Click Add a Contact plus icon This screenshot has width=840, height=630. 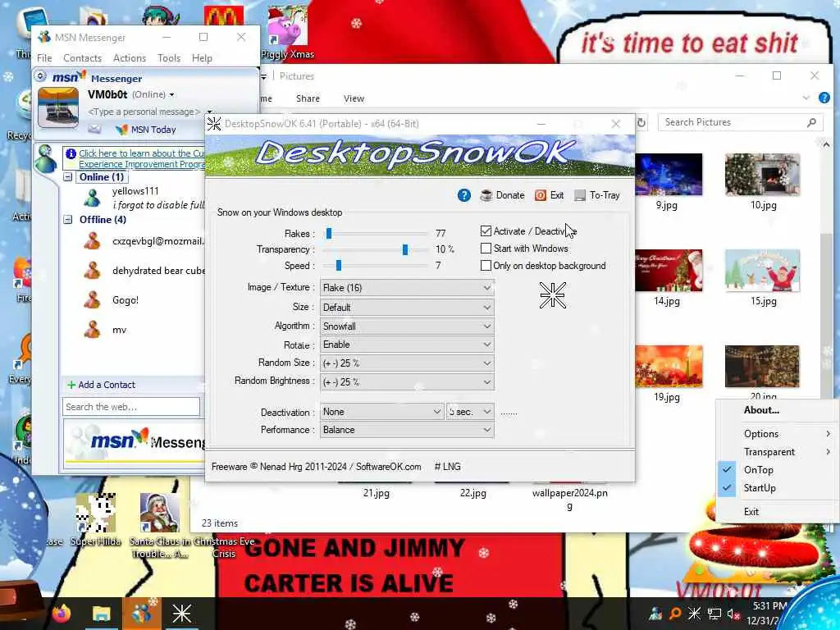point(71,385)
